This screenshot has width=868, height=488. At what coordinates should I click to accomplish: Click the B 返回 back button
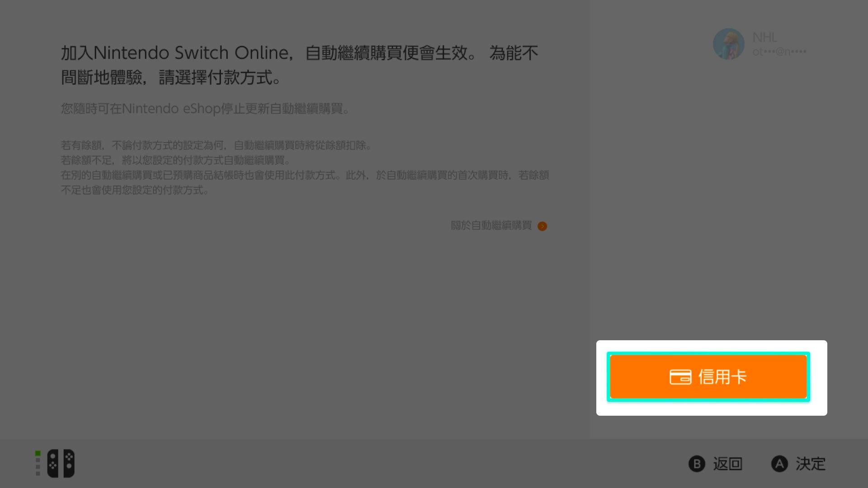click(715, 464)
